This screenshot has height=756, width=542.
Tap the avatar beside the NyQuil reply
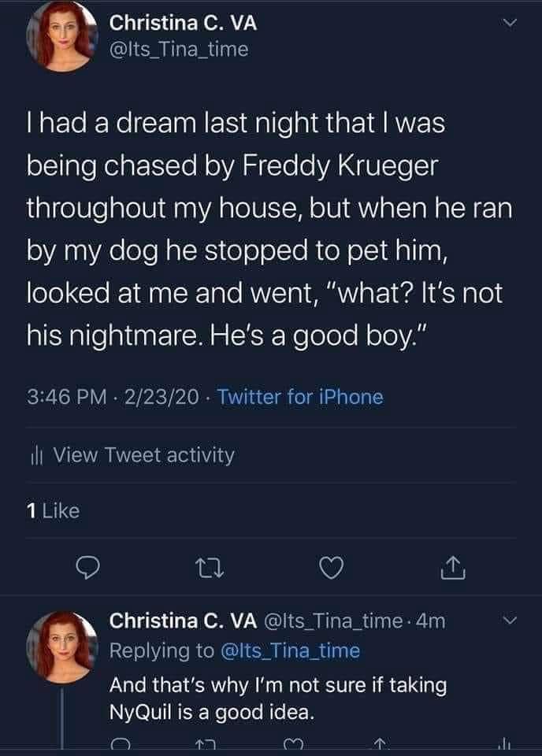pyautogui.click(x=61, y=647)
